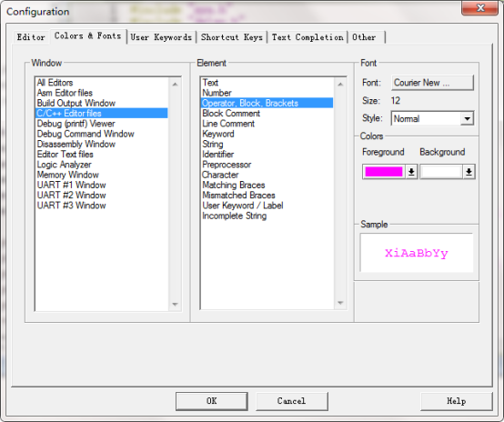Select the Preprocessor element

(x=267, y=165)
